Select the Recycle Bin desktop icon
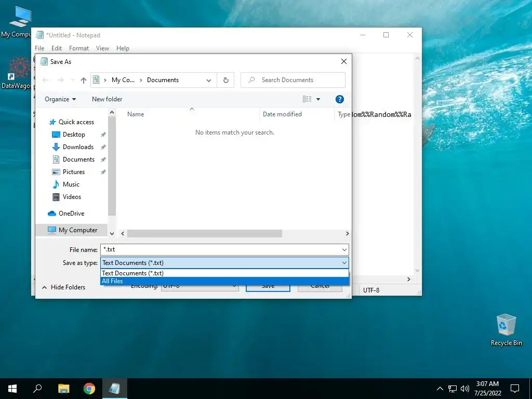Image resolution: width=532 pixels, height=399 pixels. (506, 330)
